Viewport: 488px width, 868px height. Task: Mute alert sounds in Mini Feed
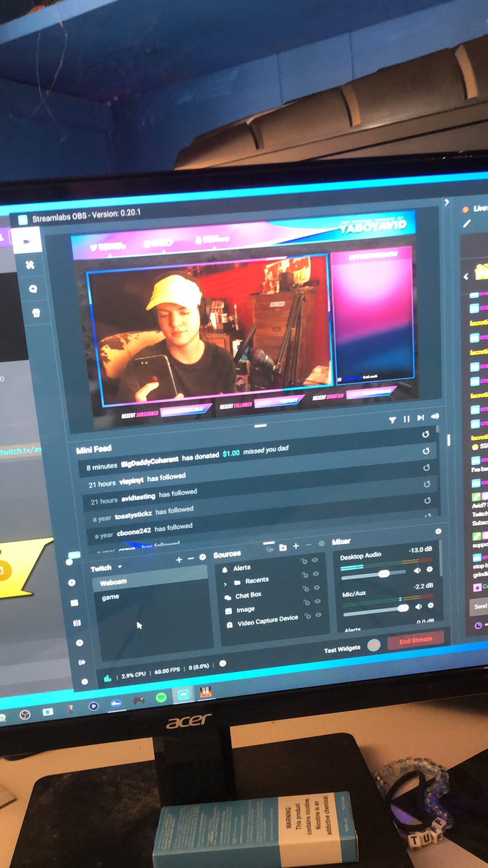[x=435, y=416]
